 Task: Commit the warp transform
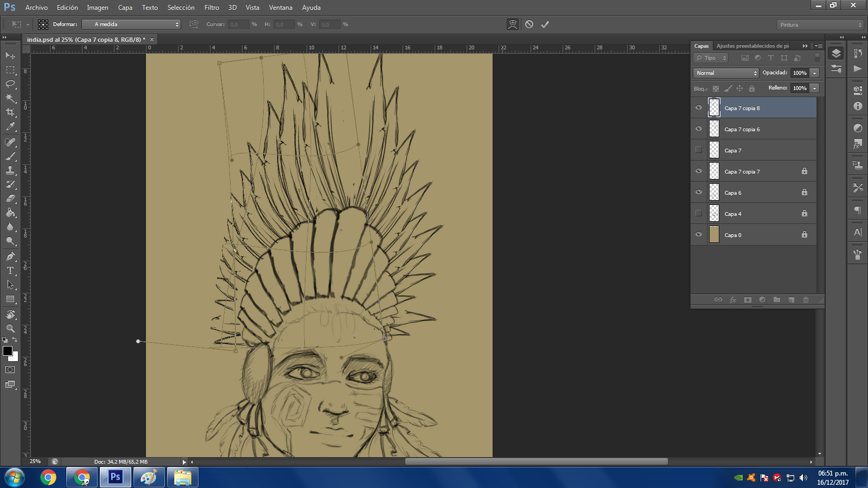(x=545, y=24)
